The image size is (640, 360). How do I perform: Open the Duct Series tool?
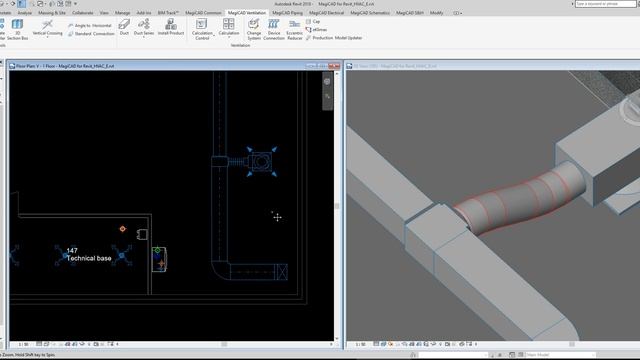(144, 27)
